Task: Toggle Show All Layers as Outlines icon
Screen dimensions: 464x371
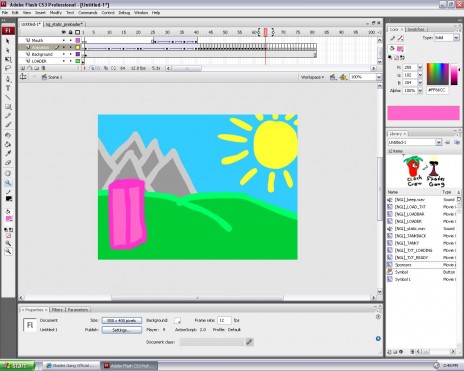Action: (77, 32)
